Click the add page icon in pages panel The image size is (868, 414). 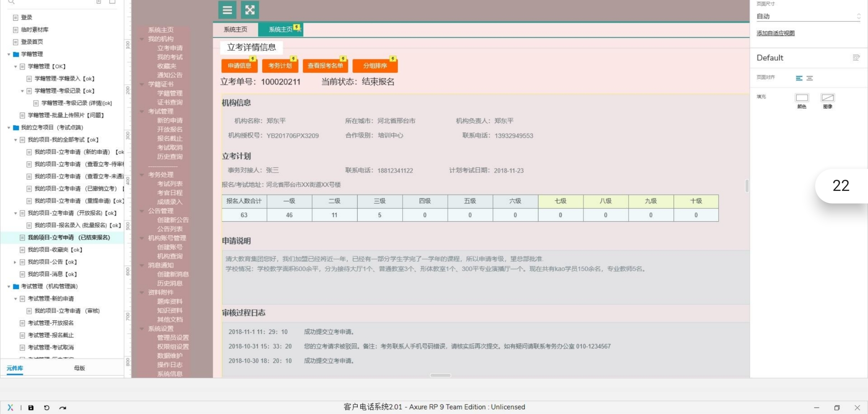tap(99, 2)
